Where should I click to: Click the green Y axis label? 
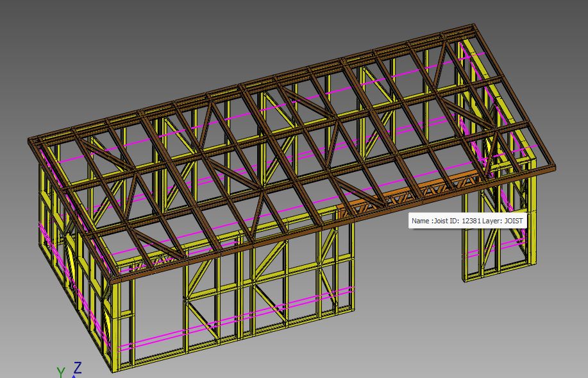61,372
